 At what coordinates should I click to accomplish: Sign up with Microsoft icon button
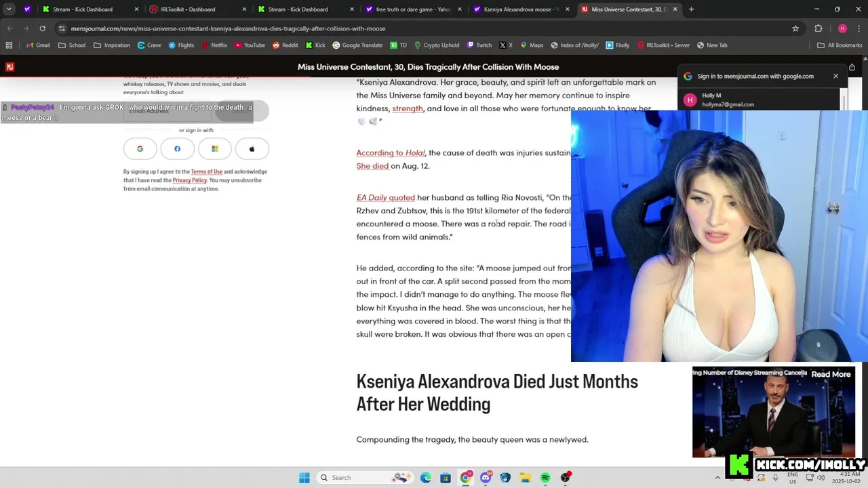[215, 149]
